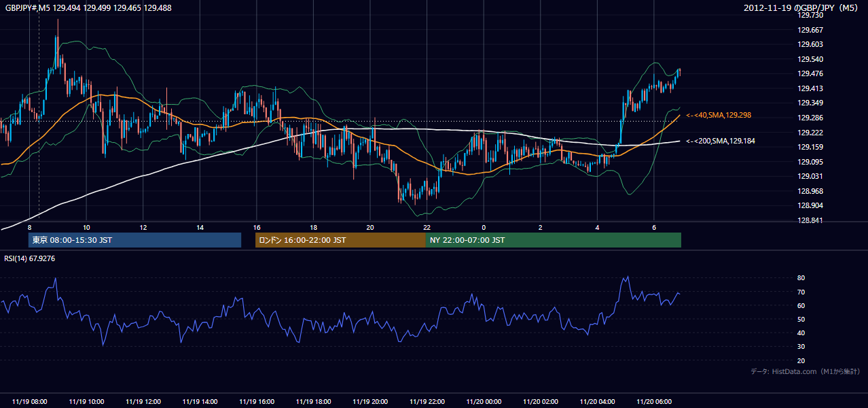
Task: Click hour tick 4 under the price chart
Action: [x=597, y=227]
